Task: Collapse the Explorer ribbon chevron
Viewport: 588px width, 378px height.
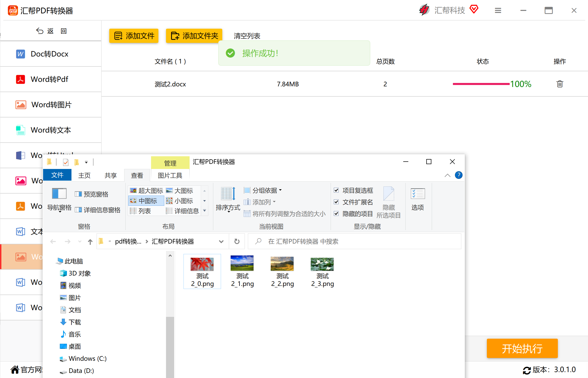Action: tap(448, 175)
